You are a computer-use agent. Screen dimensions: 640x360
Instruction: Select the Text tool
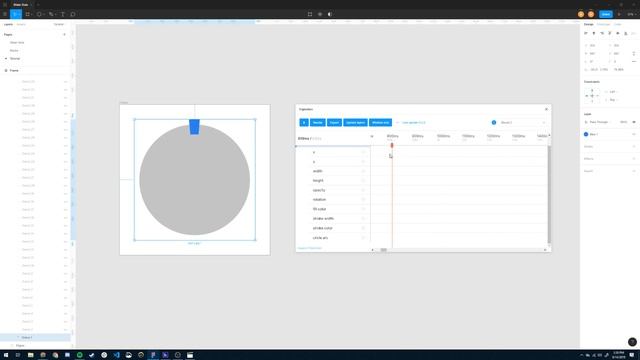pos(62,14)
